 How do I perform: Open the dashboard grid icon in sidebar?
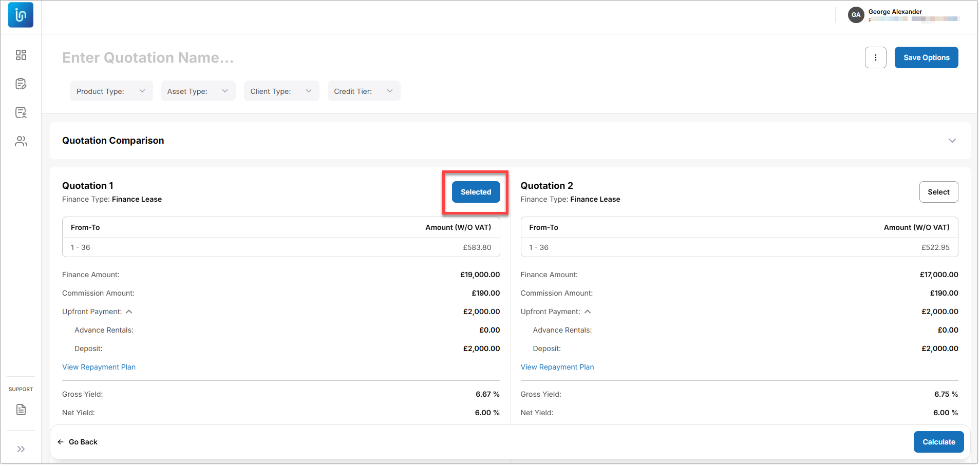[21, 55]
